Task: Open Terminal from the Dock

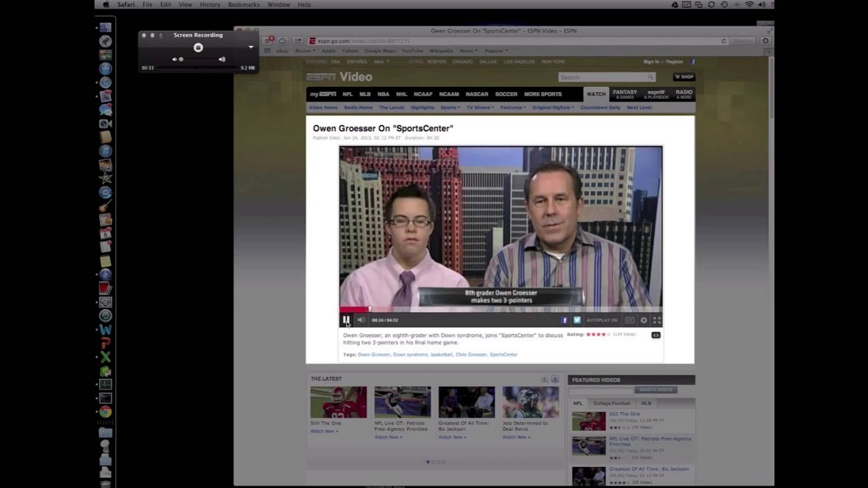Action: (x=105, y=398)
